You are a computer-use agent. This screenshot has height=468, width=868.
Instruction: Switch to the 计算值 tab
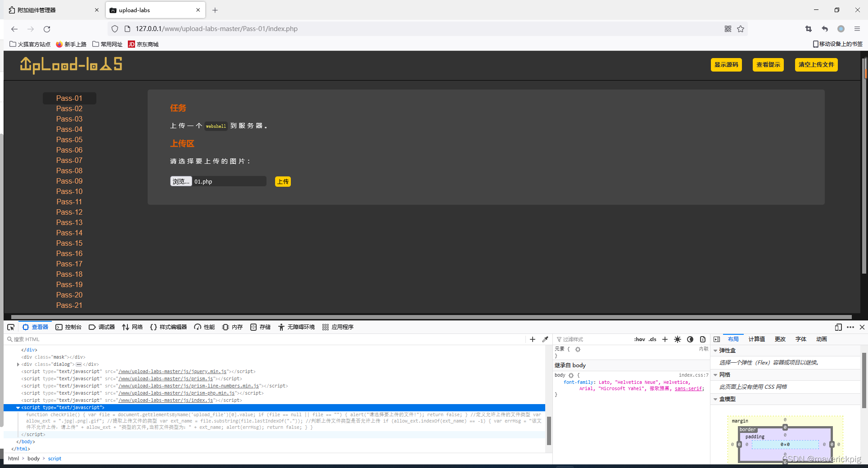(x=757, y=339)
